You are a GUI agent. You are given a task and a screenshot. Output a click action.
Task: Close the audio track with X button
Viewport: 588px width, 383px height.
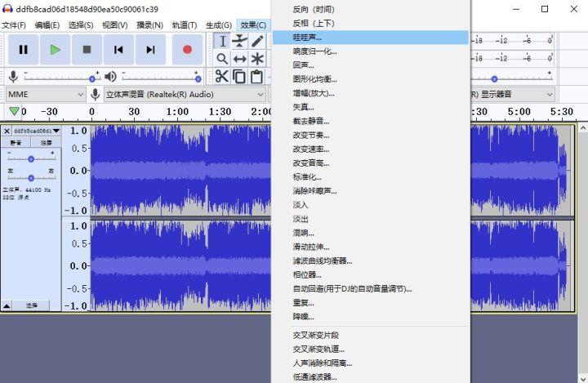point(7,131)
